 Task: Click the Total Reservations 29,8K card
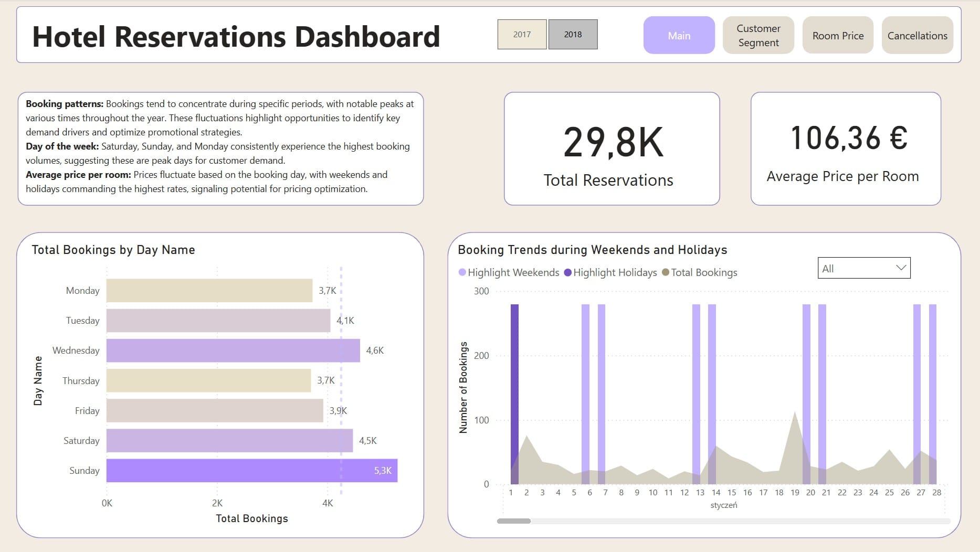(612, 149)
